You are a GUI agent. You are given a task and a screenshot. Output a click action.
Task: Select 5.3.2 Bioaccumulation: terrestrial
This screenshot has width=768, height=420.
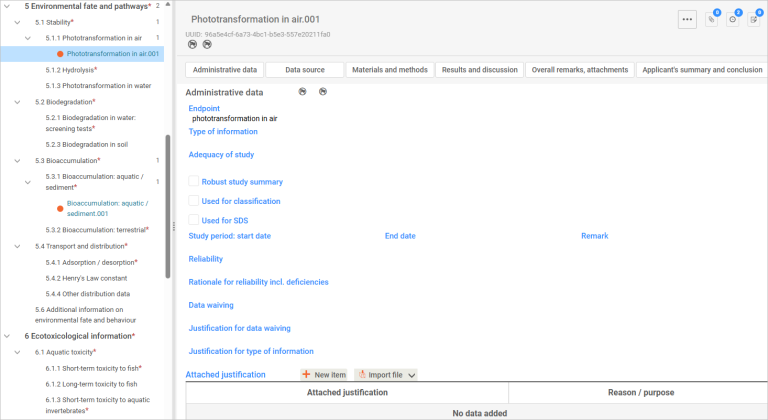(97, 230)
